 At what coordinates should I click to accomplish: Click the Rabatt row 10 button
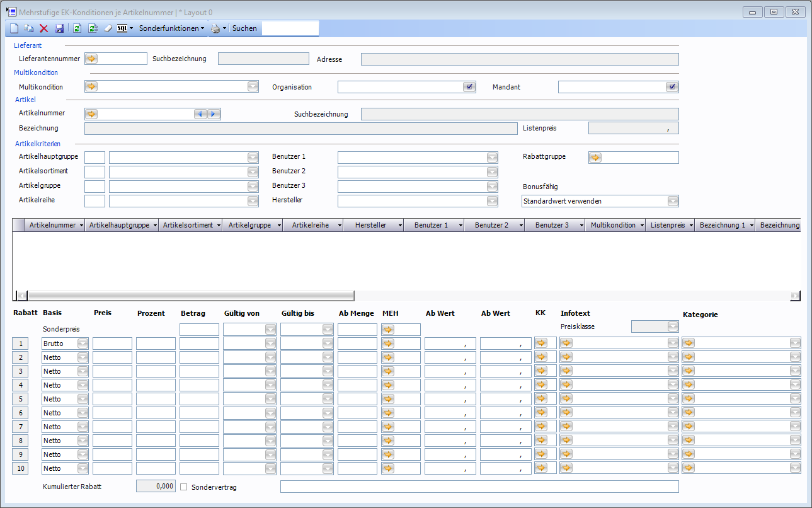click(20, 468)
